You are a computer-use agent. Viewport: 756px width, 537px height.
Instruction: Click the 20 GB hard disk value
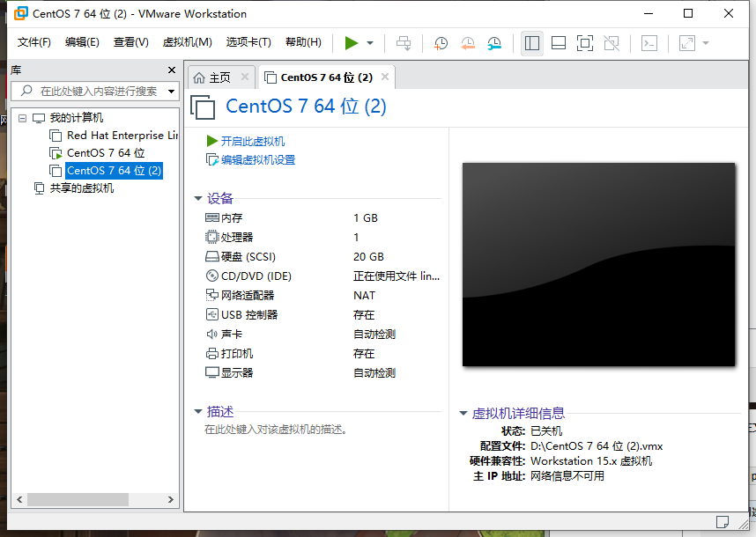(368, 257)
